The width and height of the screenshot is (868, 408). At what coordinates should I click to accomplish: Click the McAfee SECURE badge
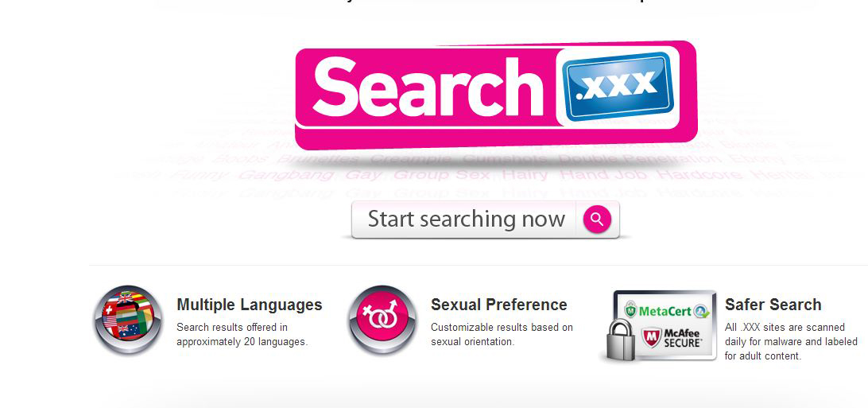click(x=672, y=338)
